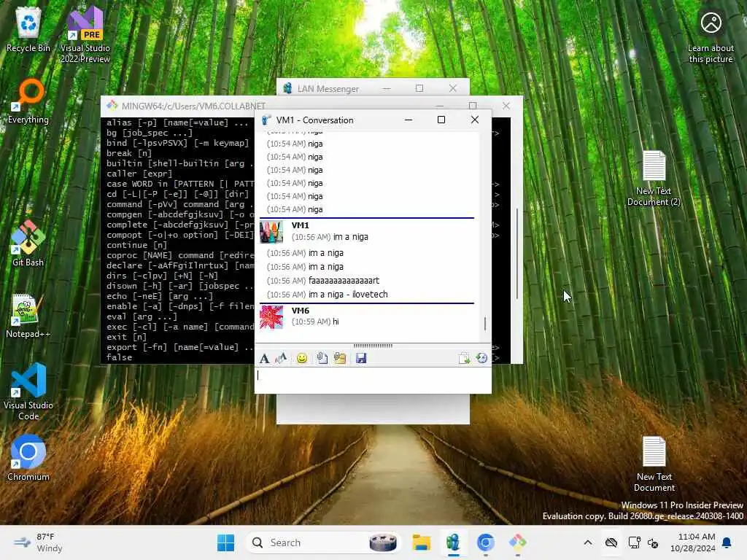Select the Git Bash desktop icon

tap(28, 243)
